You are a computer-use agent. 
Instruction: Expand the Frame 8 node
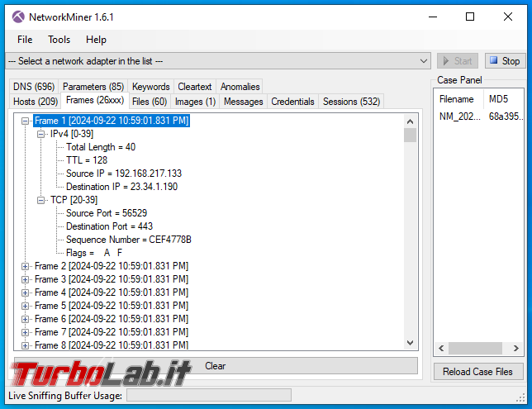click(x=25, y=346)
